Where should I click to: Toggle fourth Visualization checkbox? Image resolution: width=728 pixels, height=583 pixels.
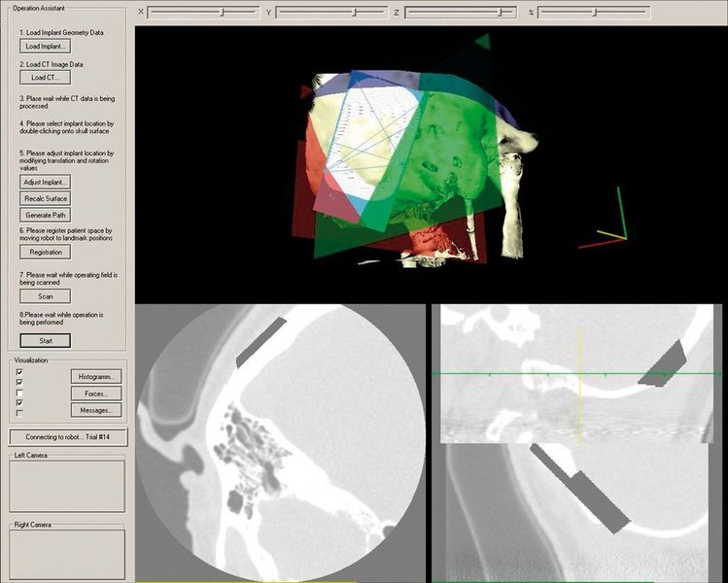[19, 403]
